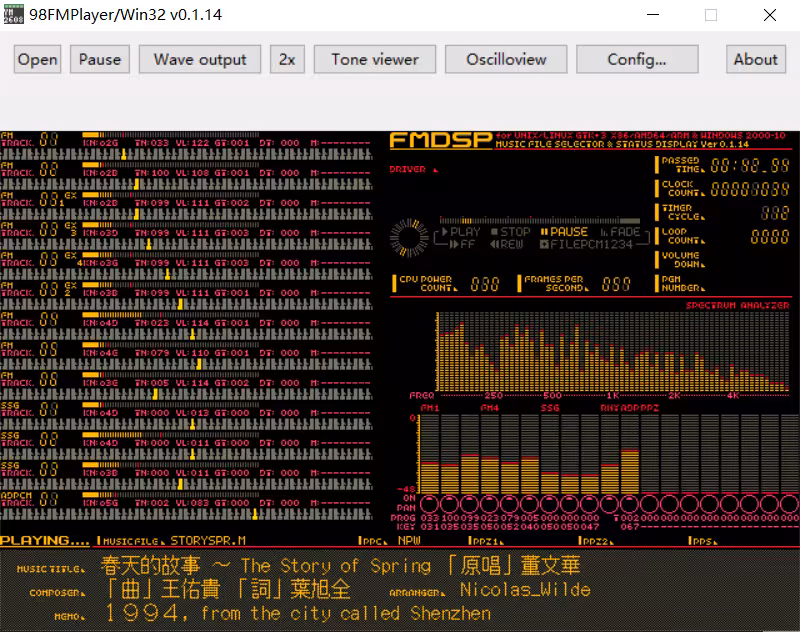Click the FADE indicator in FMDSP display

click(620, 232)
